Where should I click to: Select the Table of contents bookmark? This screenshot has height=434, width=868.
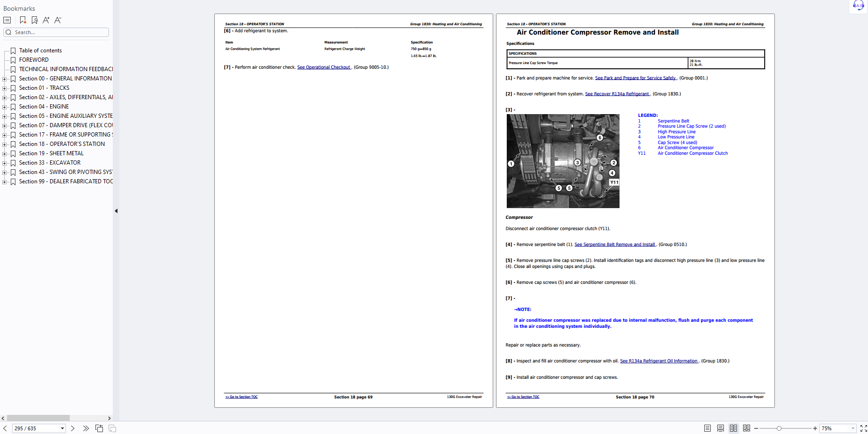coord(40,51)
